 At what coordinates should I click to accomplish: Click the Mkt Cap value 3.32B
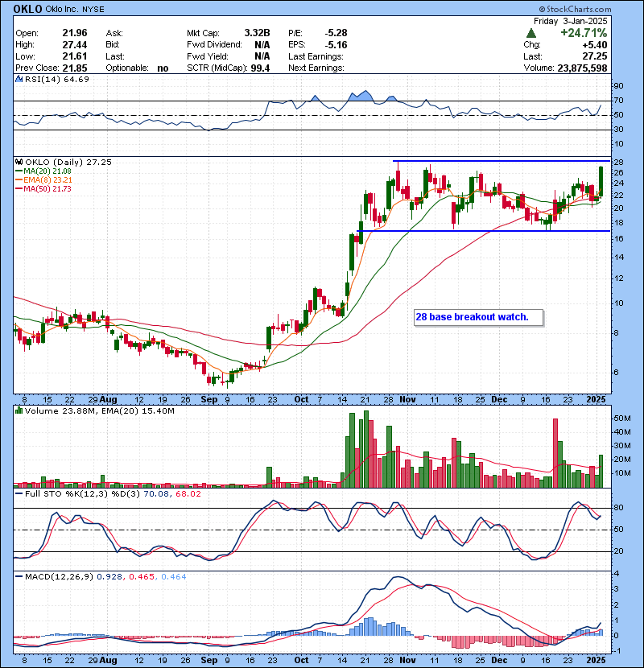(x=257, y=33)
